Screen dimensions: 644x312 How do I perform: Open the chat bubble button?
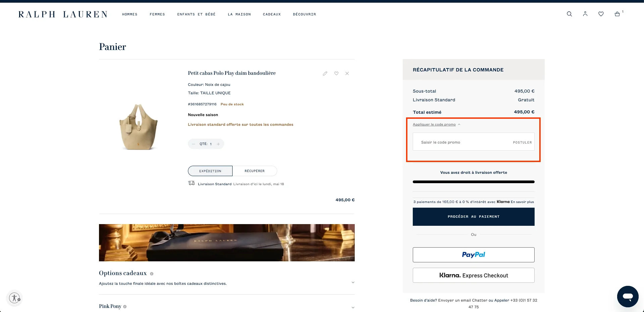(x=628, y=297)
